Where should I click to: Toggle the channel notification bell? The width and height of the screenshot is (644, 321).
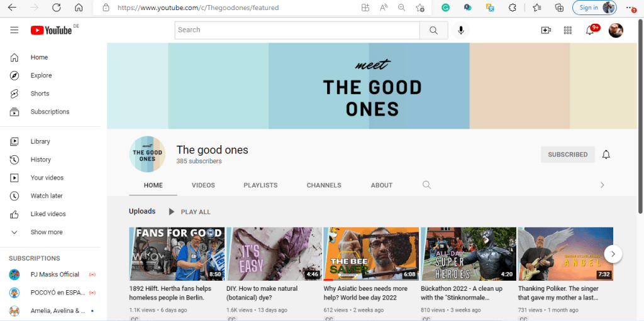606,155
